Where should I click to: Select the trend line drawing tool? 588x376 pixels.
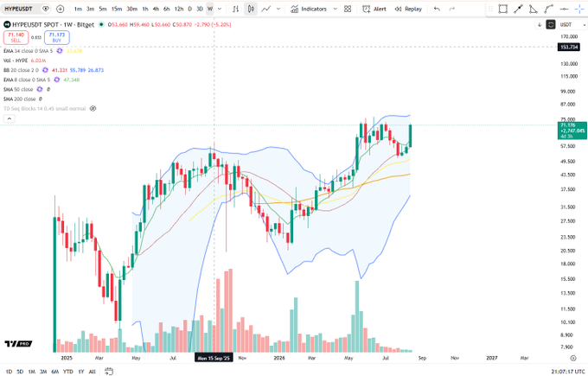pyautogui.click(x=518, y=9)
